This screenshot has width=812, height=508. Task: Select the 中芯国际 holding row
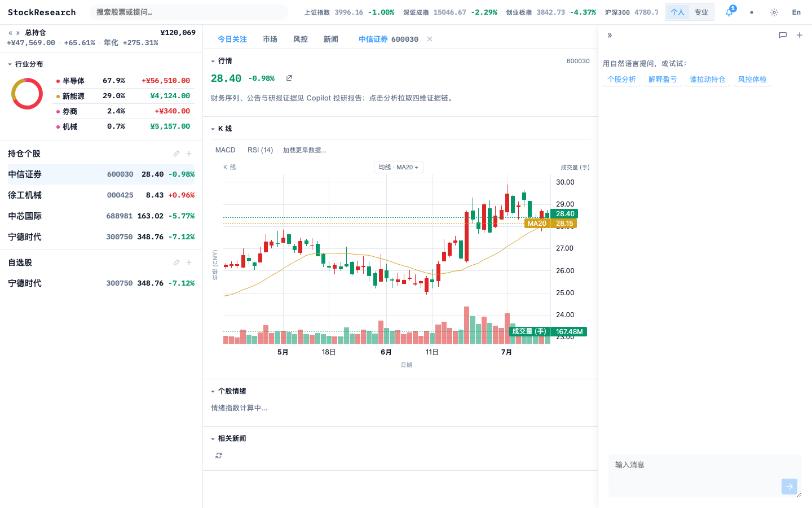(101, 216)
